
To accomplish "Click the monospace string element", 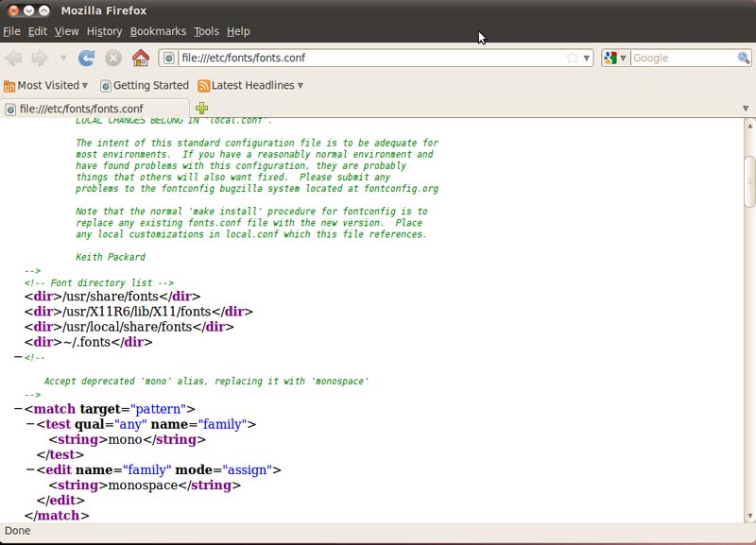I will coord(145,485).
